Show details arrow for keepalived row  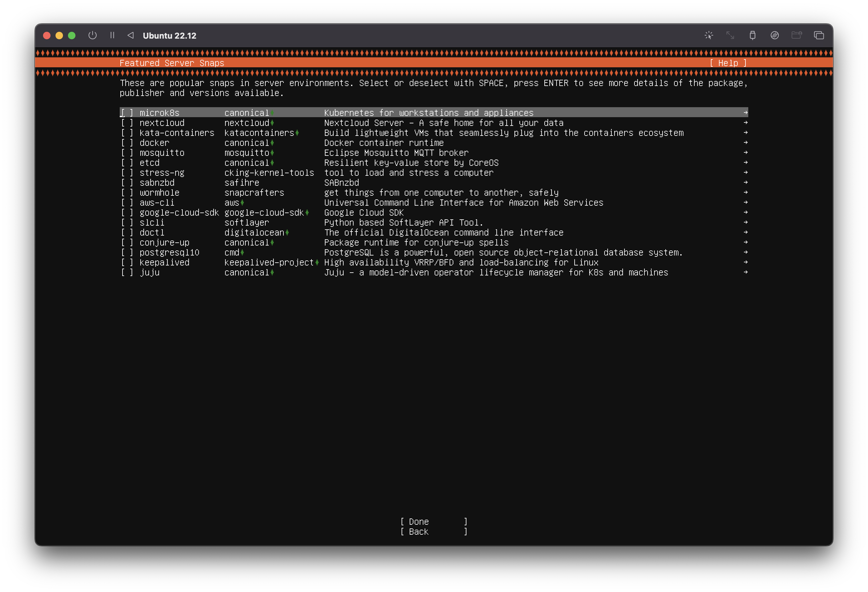745,262
